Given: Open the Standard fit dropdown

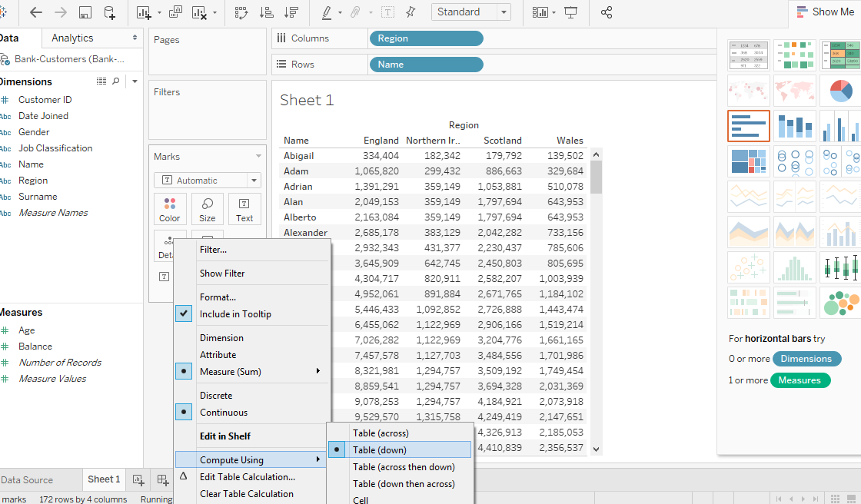Looking at the screenshot, I should 471,12.
